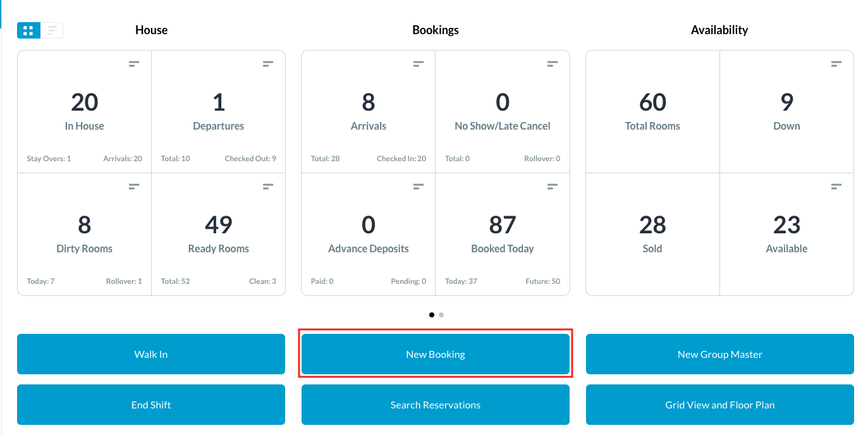Switch to list view layout

click(x=52, y=30)
